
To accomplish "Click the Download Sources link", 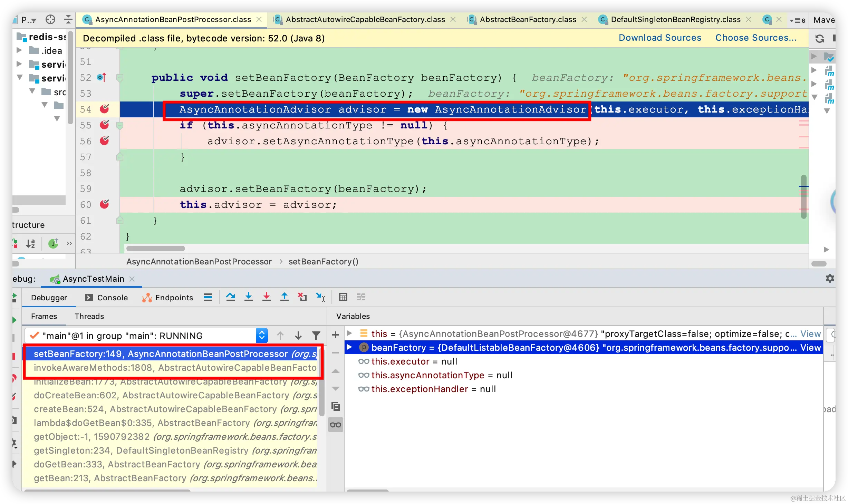I will [659, 38].
